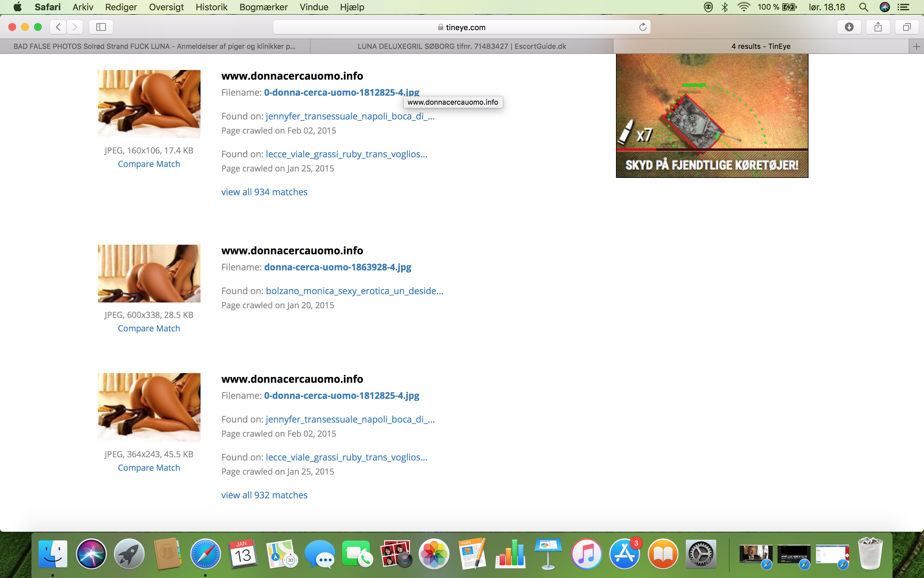
Task: Open Launchpad rocket icon in Dock
Action: click(129, 554)
